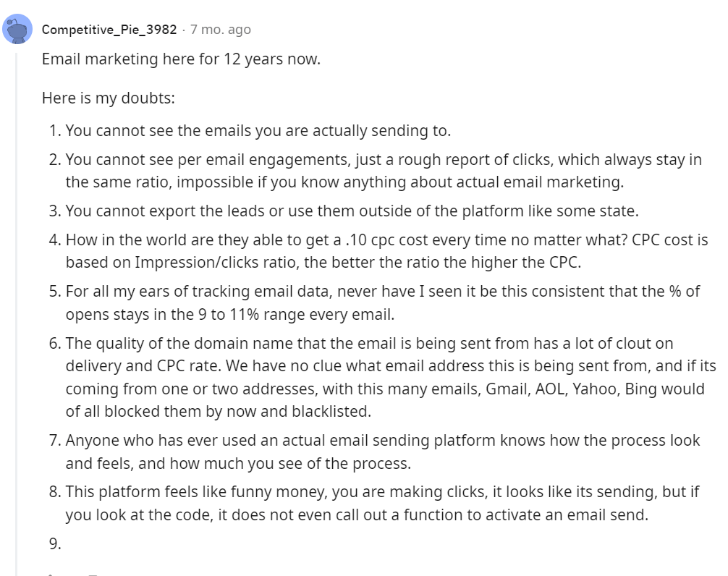Click list item 1 about seeing emails

pyautogui.click(x=258, y=131)
